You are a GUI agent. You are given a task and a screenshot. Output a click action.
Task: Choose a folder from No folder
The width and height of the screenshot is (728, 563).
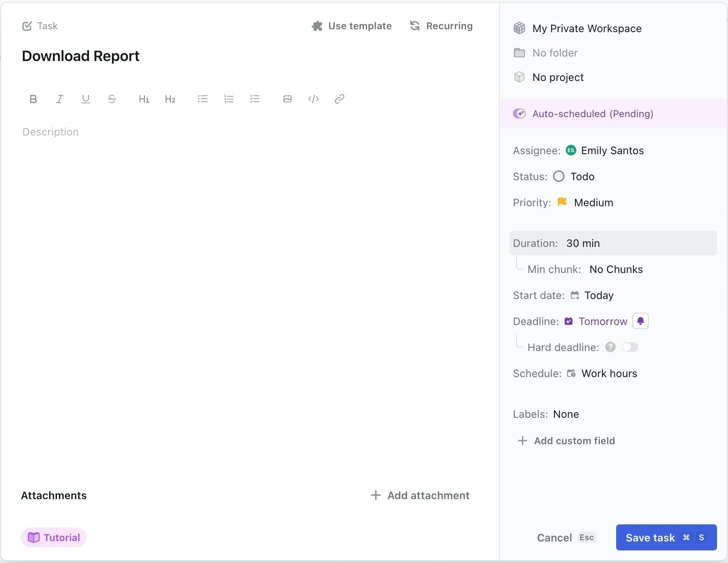555,53
